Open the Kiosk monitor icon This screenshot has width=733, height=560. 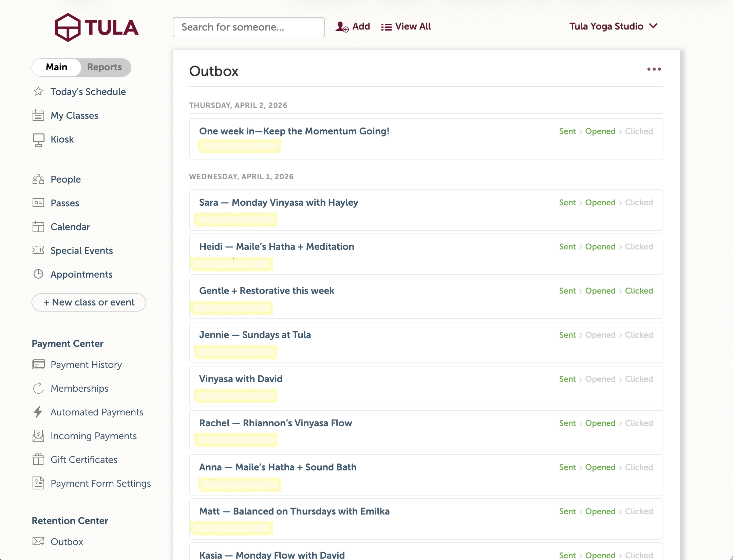click(38, 139)
